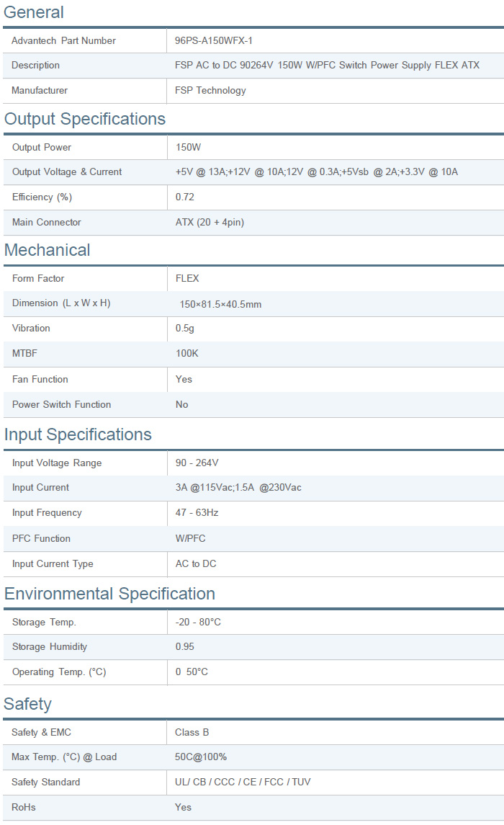
Task: Select the 47 - 63Hz frequency value
Action: (x=197, y=512)
